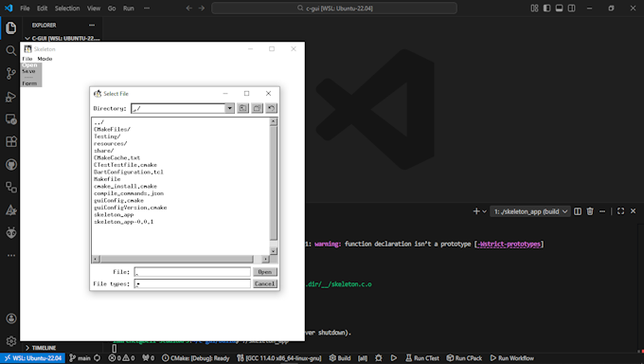Open Run and Debug view
The height and width of the screenshot is (364, 644).
11,97
